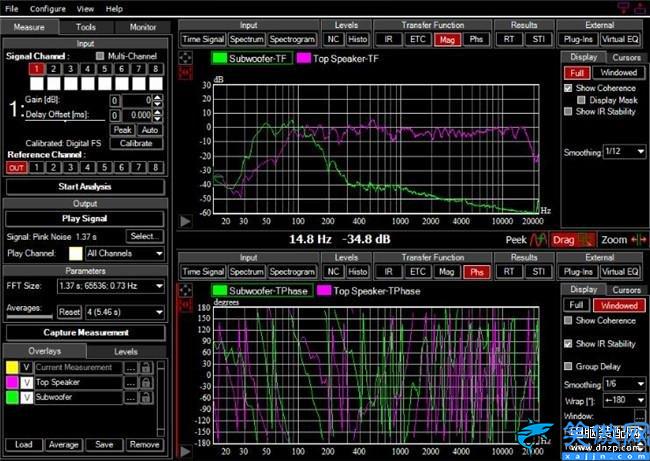Toggle Show IR Stability in lower Display panel
The width and height of the screenshot is (650, 461).
(x=568, y=344)
